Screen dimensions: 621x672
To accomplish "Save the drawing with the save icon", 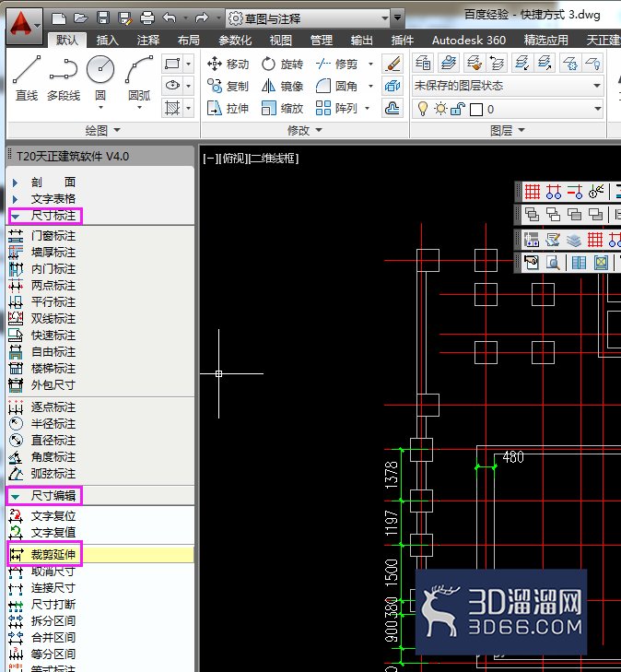I will pos(103,18).
